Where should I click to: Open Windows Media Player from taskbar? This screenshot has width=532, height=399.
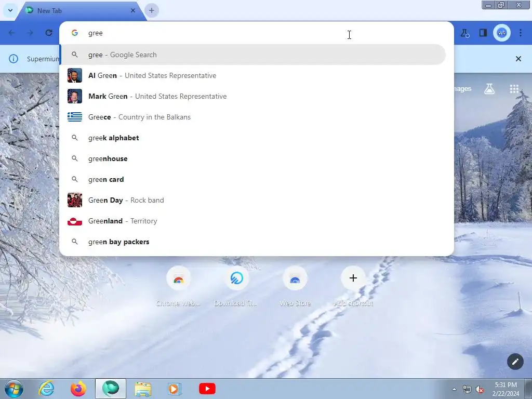click(x=175, y=389)
